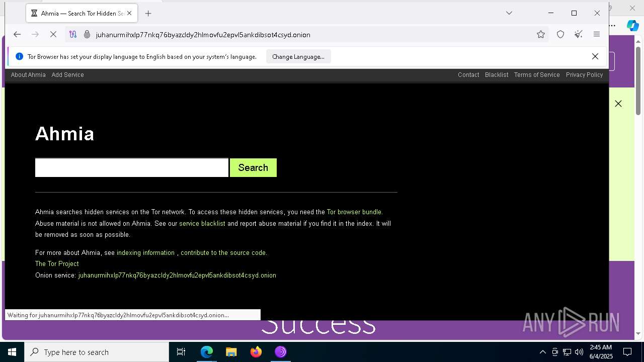
Task: Open Firefox from taskbar
Action: click(x=256, y=352)
